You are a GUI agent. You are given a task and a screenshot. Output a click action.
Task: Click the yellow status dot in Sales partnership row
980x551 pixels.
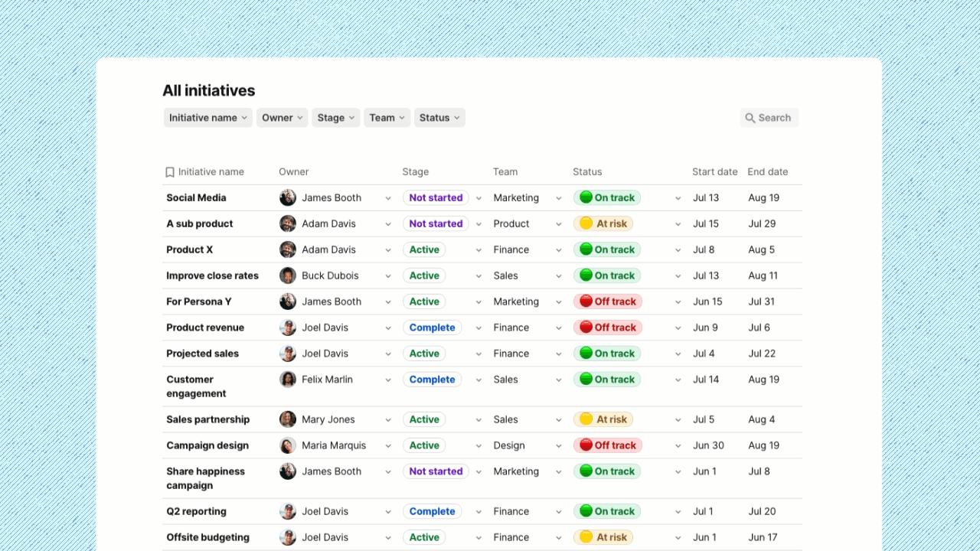586,419
